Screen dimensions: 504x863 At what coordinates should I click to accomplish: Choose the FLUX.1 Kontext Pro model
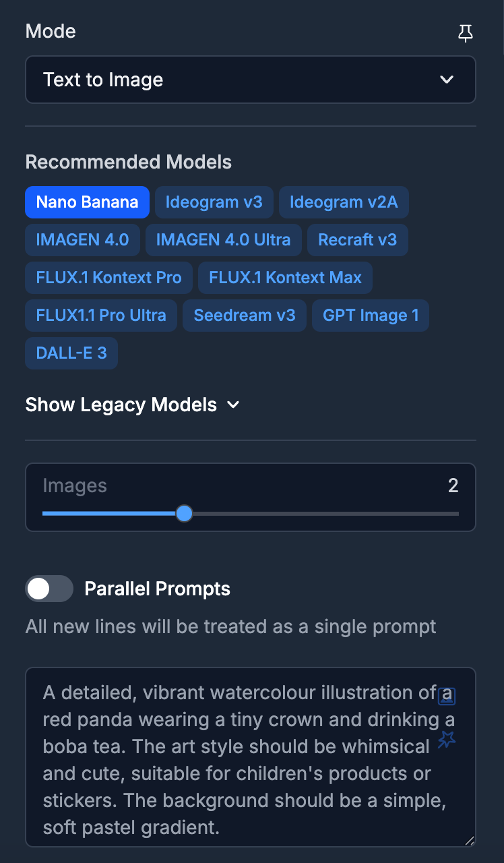(x=108, y=278)
